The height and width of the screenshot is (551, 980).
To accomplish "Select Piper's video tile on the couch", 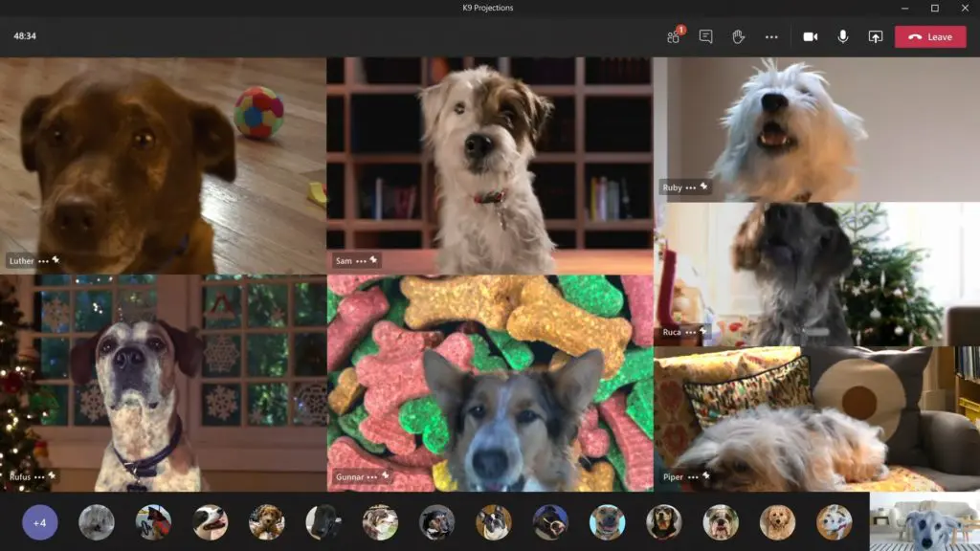I will 817,419.
